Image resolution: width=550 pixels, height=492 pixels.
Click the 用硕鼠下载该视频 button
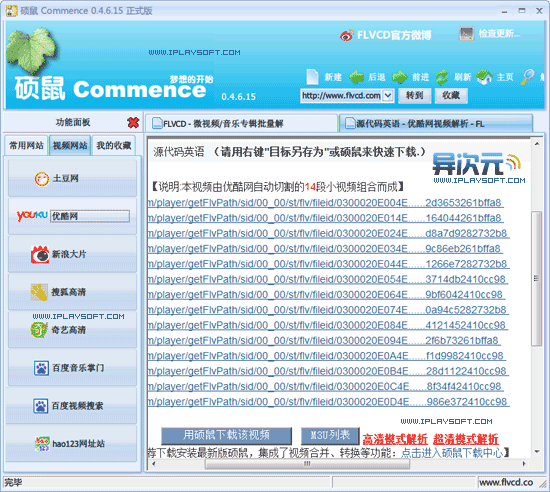226,436
